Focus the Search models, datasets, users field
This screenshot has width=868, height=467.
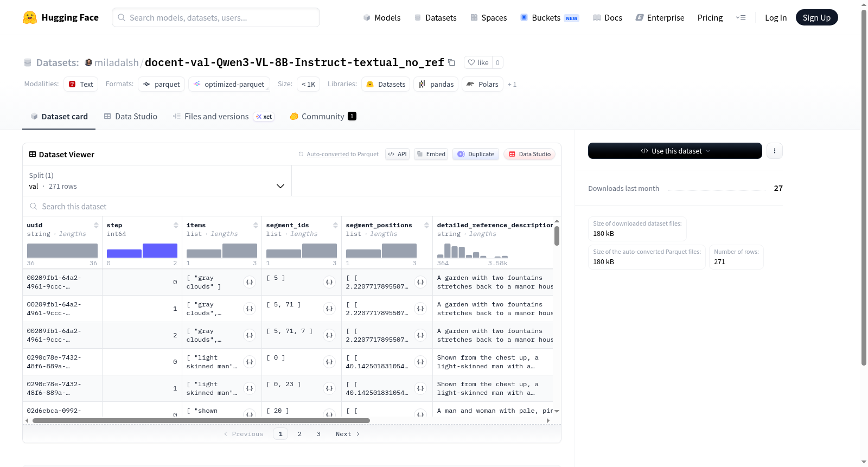coord(216,17)
